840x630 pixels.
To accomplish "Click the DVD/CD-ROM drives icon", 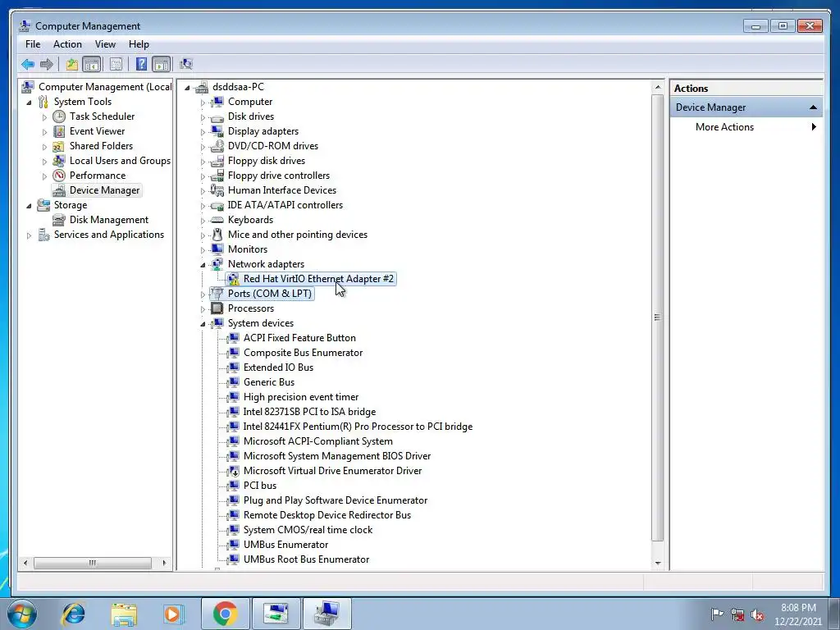I will [217, 146].
